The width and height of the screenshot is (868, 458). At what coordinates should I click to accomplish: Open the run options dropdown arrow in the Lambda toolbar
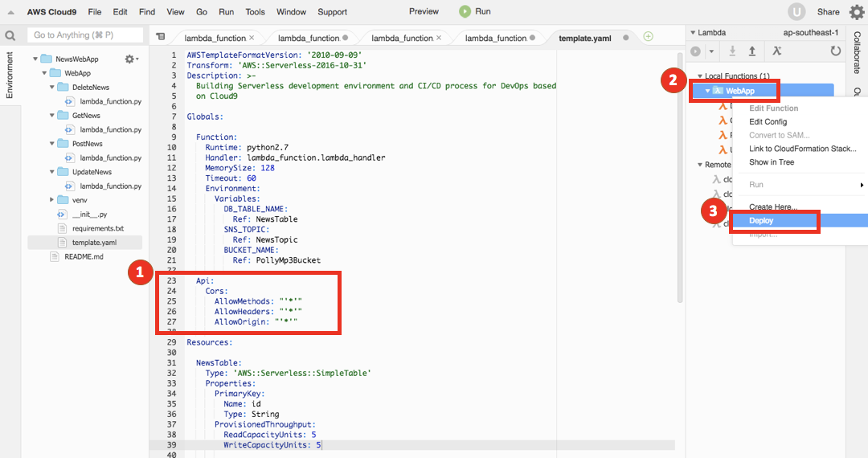[x=711, y=51]
